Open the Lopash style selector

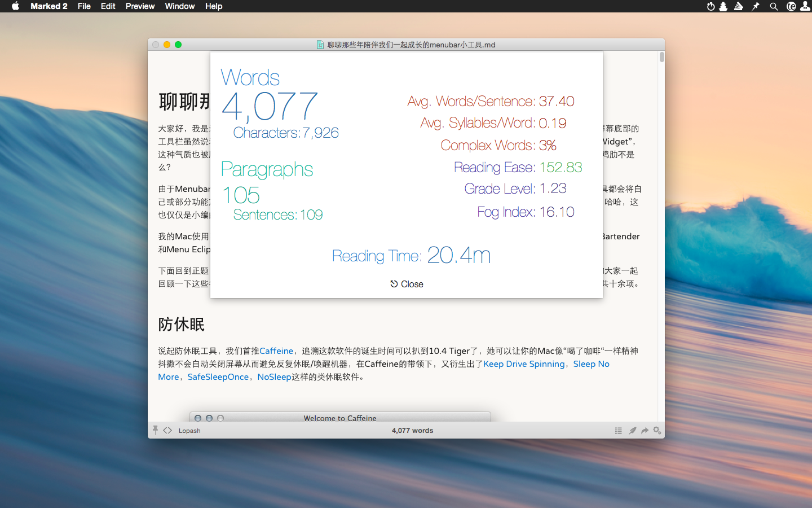click(189, 431)
